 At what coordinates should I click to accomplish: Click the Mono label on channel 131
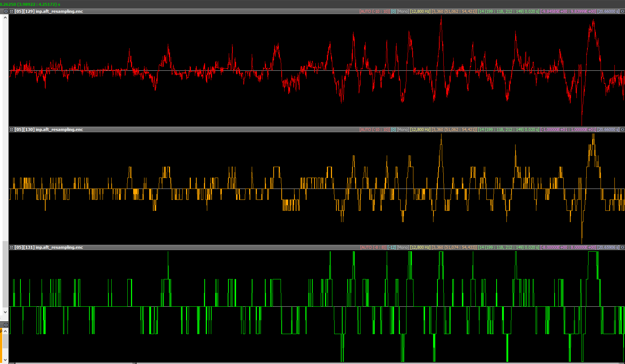(403, 247)
